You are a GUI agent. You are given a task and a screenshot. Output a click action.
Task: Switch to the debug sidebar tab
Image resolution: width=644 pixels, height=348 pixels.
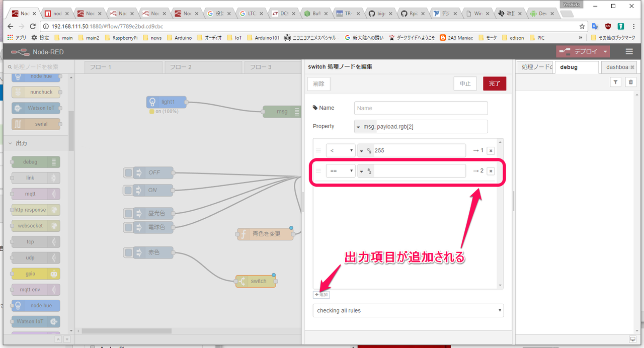point(576,67)
